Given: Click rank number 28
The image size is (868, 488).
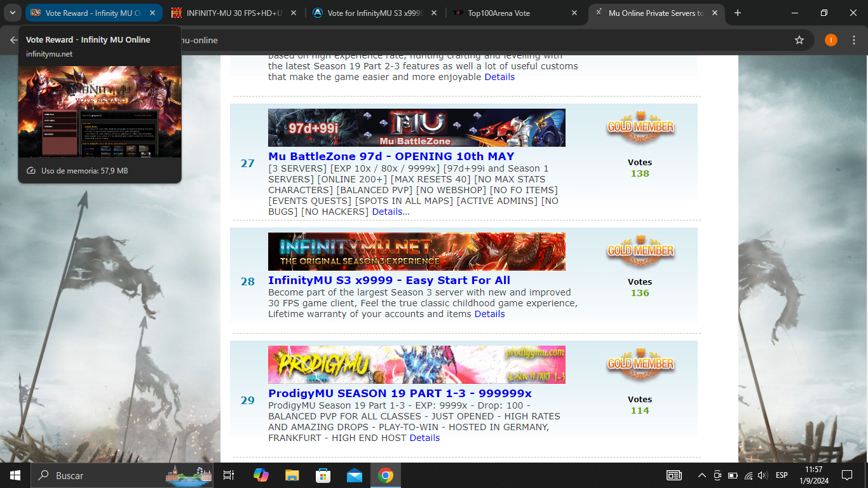Looking at the screenshot, I should pos(247,281).
